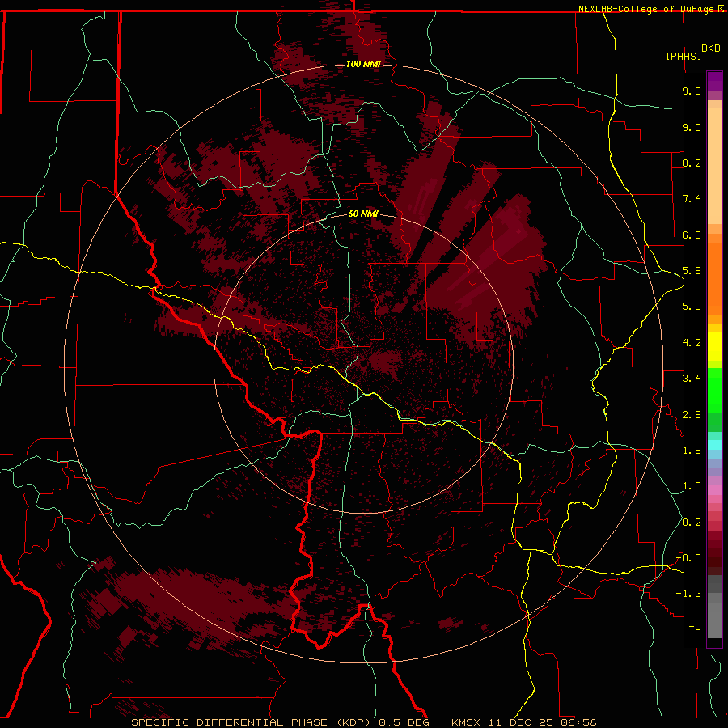The height and width of the screenshot is (728, 728).
Task: Click the TH threshold label on the scale
Action: pos(695,630)
